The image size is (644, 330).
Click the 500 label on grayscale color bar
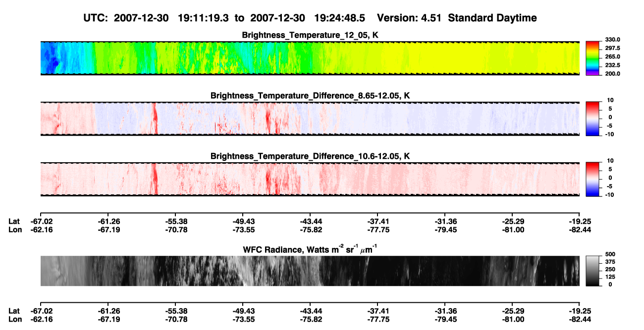click(x=610, y=255)
